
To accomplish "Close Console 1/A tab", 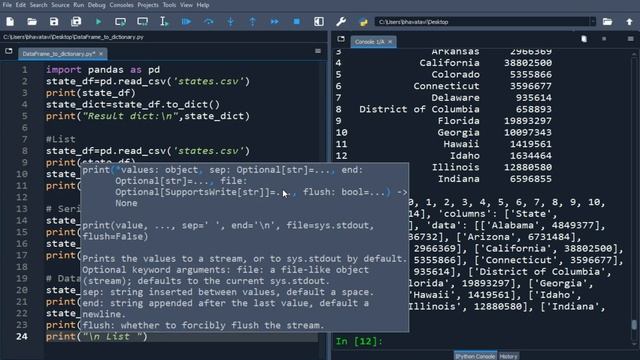I will tap(390, 42).
